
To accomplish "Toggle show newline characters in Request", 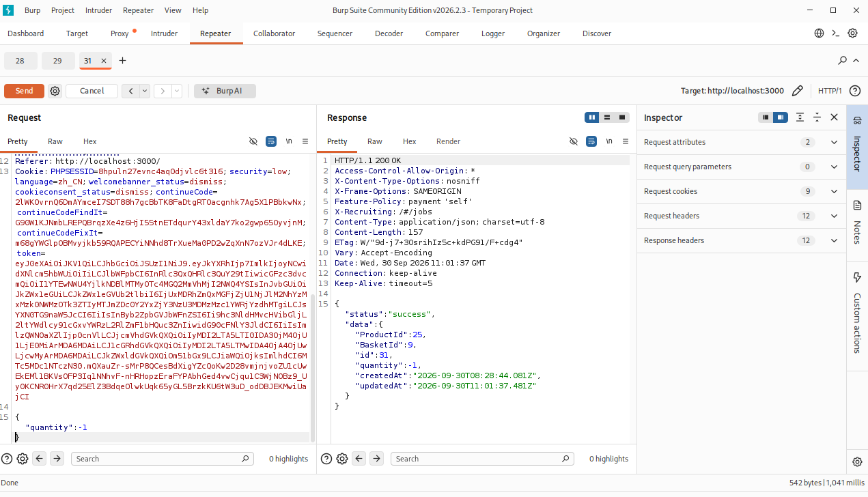I will [289, 141].
